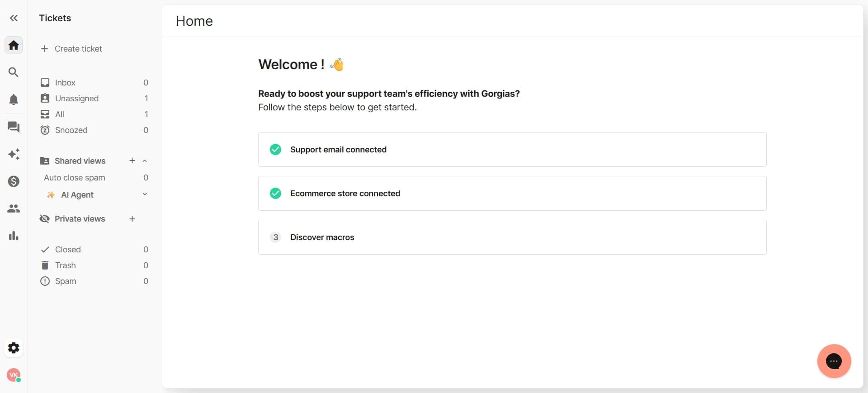This screenshot has height=393, width=868.
Task: Expand the AI Agent dropdown
Action: 145,195
